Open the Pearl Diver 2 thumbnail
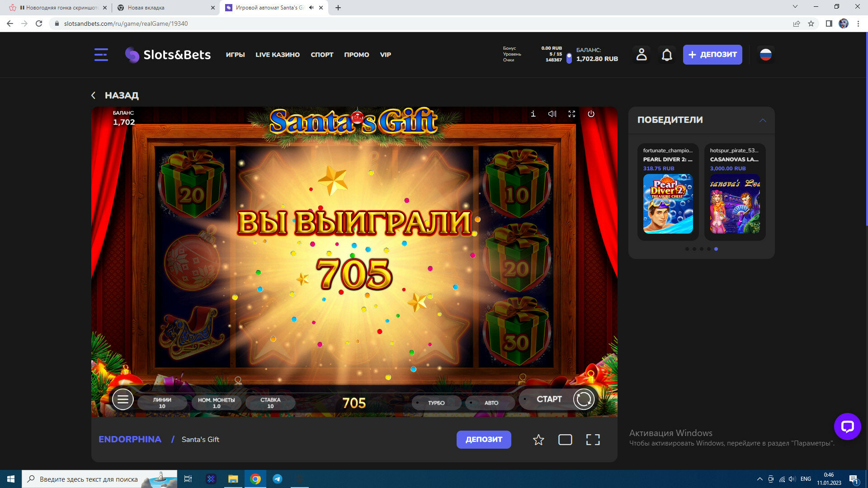 click(x=668, y=204)
